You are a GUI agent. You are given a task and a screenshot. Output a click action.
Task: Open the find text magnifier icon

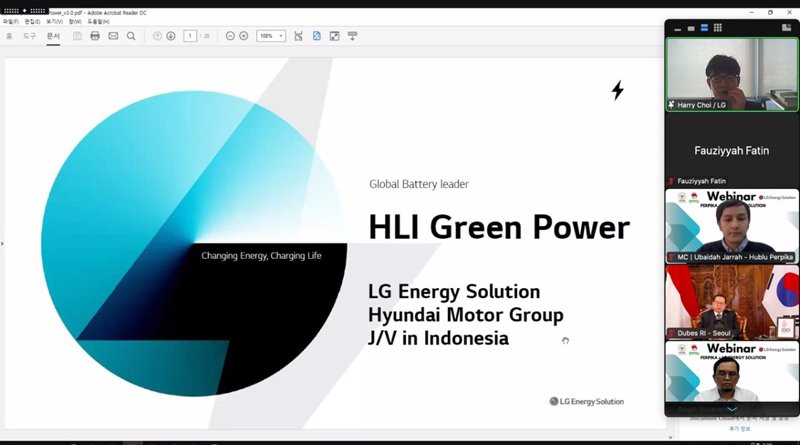point(131,36)
